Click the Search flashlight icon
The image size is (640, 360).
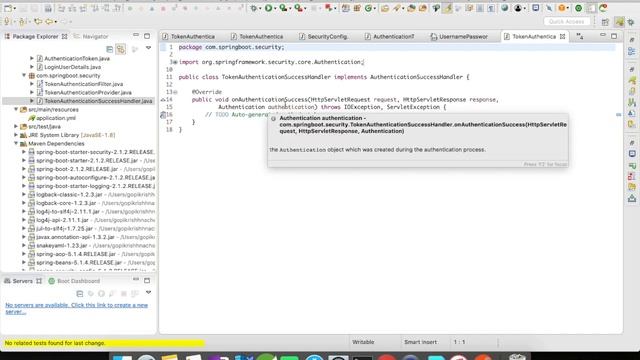click(x=397, y=8)
